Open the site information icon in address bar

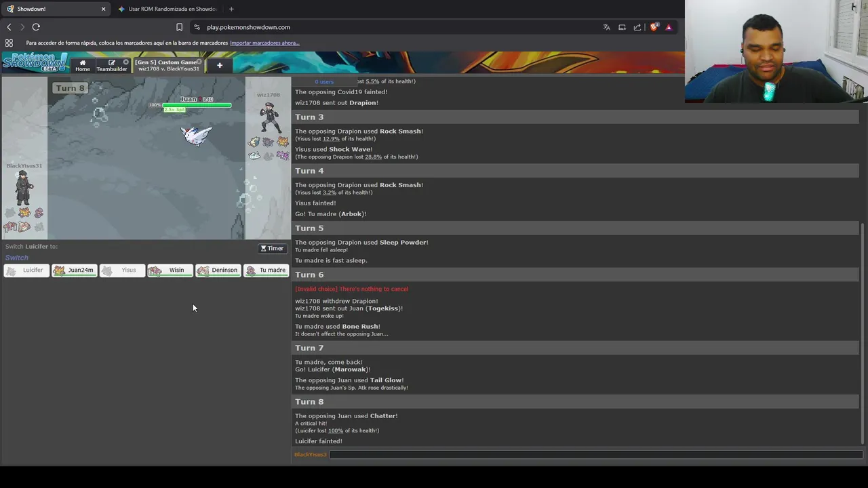click(x=197, y=27)
